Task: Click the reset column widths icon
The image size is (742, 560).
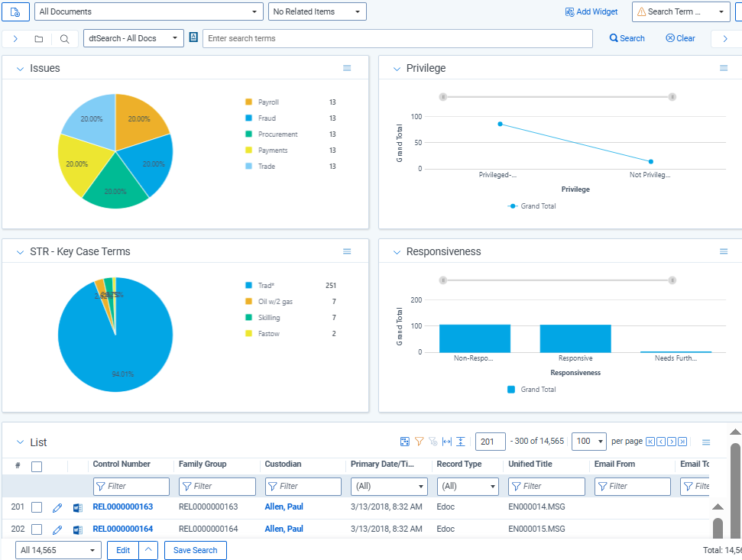Action: pyautogui.click(x=447, y=442)
